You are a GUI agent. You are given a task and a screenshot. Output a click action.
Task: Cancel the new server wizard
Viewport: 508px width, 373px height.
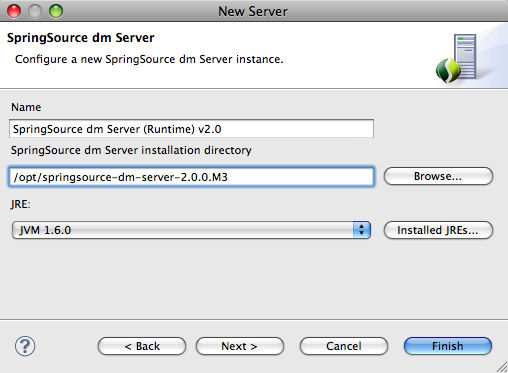click(344, 346)
